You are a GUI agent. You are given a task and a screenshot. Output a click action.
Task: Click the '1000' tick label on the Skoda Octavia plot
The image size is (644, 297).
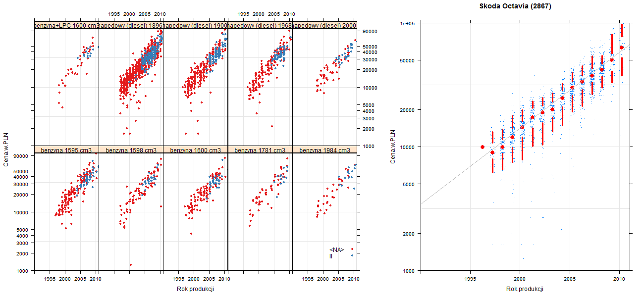409,271
